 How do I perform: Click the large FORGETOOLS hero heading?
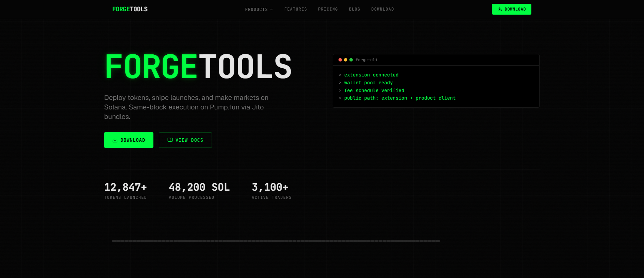pyautogui.click(x=198, y=67)
